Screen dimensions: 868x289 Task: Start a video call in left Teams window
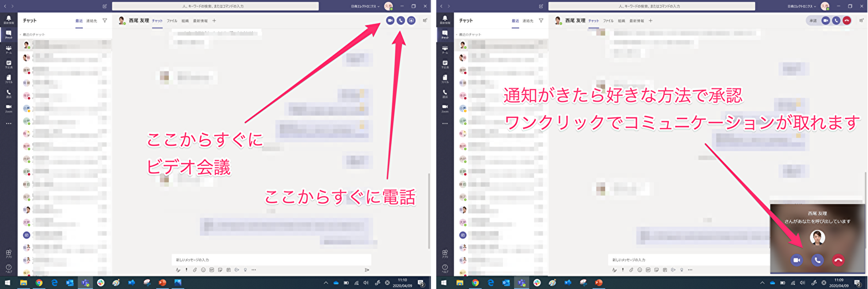[x=390, y=20]
